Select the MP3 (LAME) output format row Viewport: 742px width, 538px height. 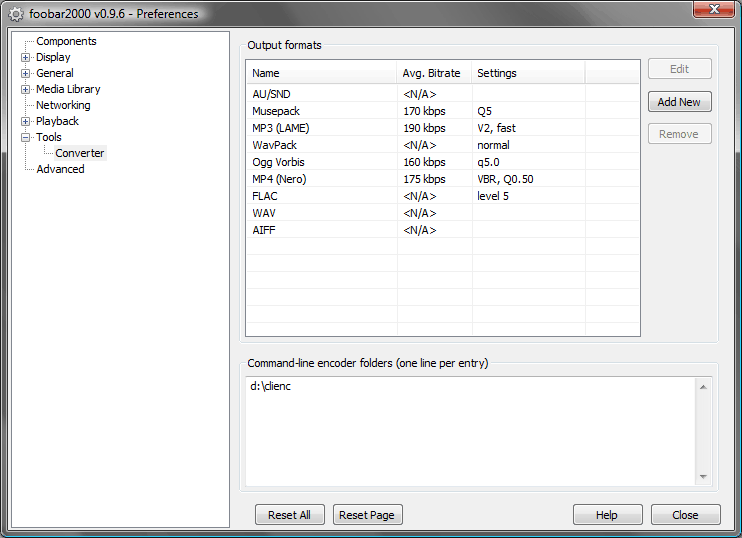pyautogui.click(x=278, y=128)
